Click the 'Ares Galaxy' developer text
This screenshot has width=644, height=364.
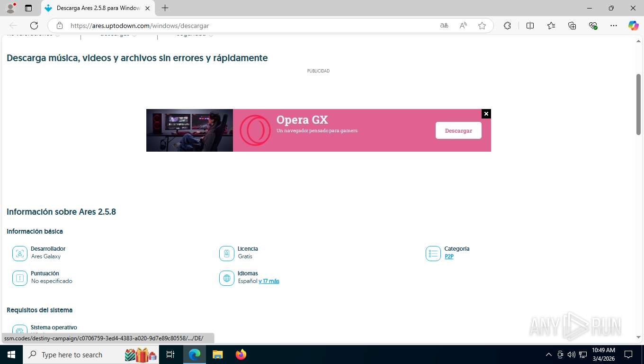click(46, 256)
